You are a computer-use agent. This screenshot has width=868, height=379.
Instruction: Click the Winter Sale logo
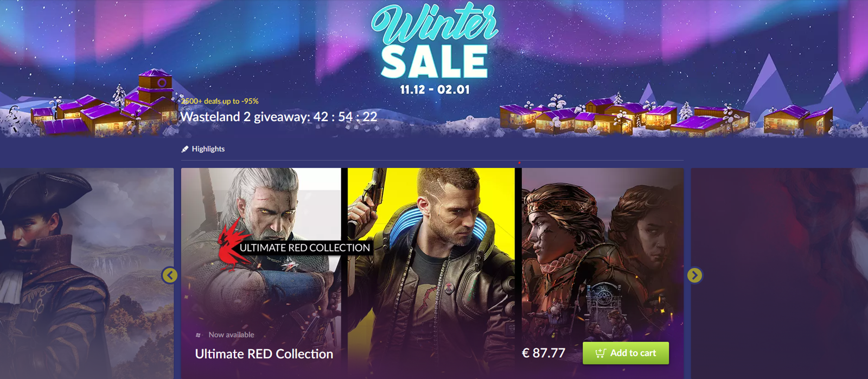435,48
